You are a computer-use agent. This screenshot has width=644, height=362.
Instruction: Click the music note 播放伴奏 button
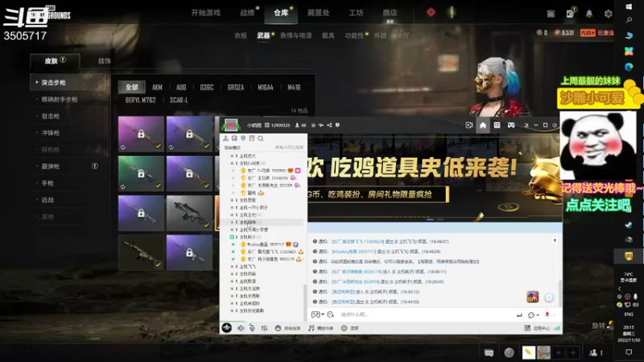point(320,328)
